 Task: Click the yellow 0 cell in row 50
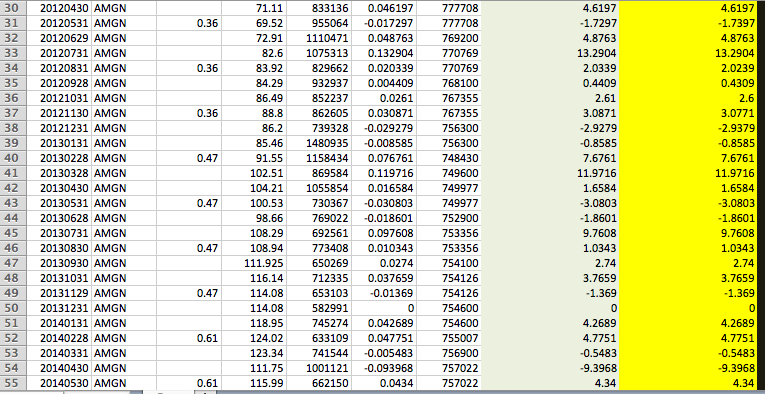click(688, 308)
